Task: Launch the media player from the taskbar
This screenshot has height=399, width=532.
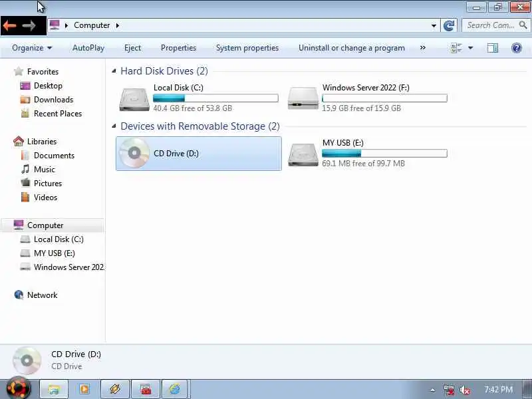Action: click(x=84, y=389)
